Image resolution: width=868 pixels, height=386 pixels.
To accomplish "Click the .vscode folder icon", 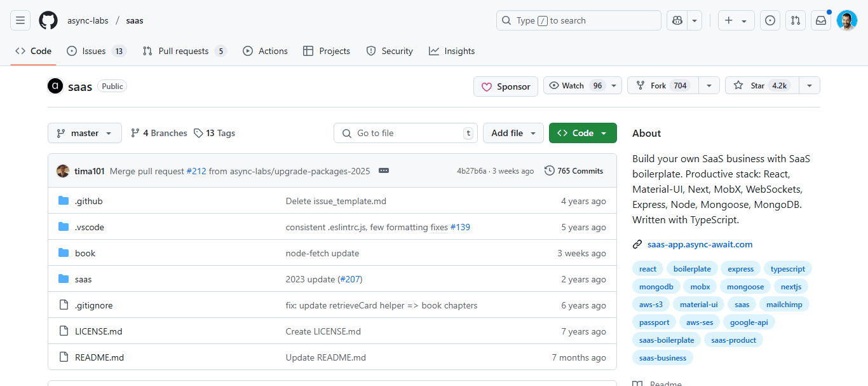I will coord(64,227).
